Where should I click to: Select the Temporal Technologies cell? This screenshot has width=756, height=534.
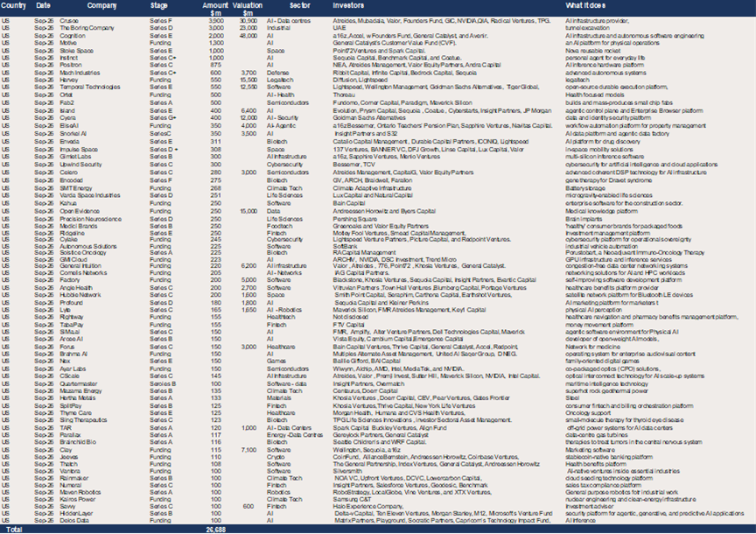click(x=89, y=88)
